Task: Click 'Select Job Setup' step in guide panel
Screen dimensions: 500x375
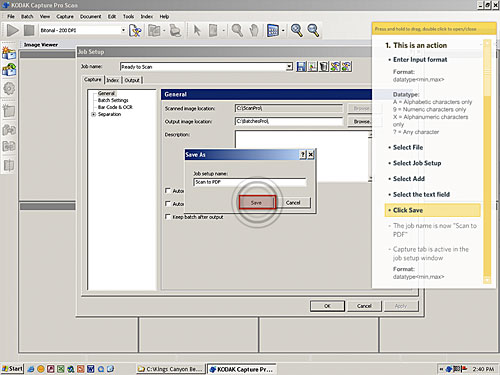Action: tap(417, 163)
